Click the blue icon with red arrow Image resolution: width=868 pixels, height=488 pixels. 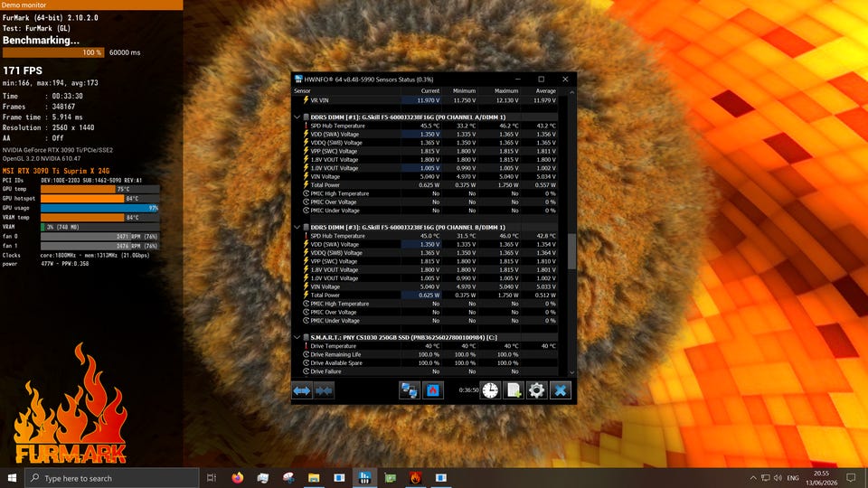click(x=433, y=390)
